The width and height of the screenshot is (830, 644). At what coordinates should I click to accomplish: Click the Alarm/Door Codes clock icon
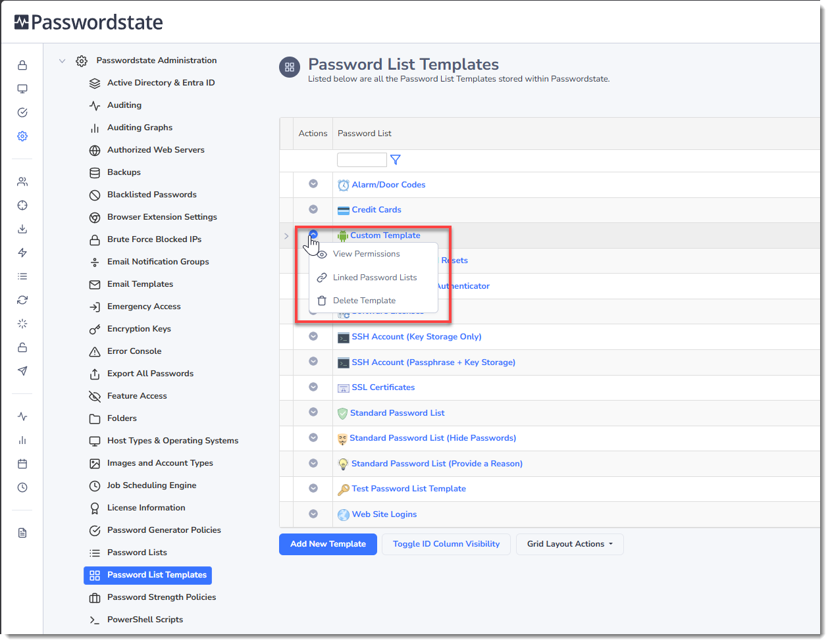tap(344, 185)
